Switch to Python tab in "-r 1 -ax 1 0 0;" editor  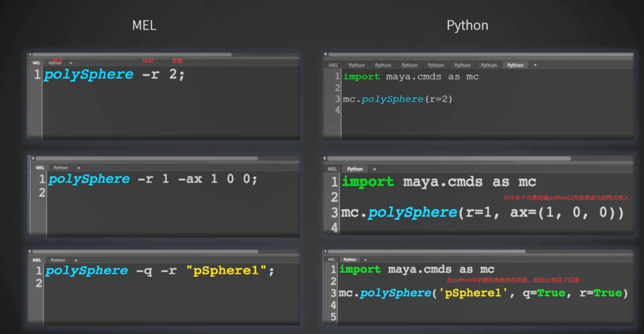[x=61, y=168]
